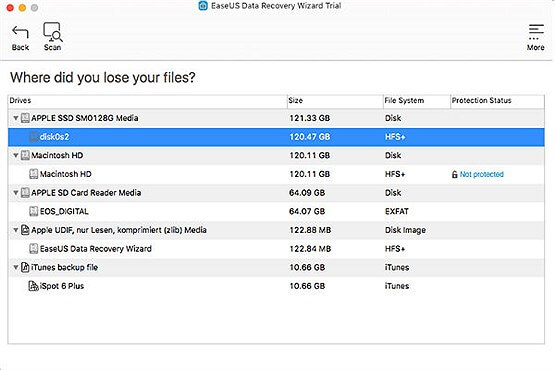
Task: Click the EOS_DIGITAL volume icon
Action: tap(34, 211)
